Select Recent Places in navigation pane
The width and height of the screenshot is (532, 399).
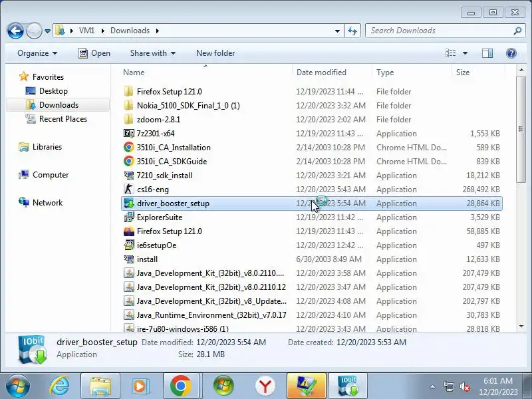63,119
